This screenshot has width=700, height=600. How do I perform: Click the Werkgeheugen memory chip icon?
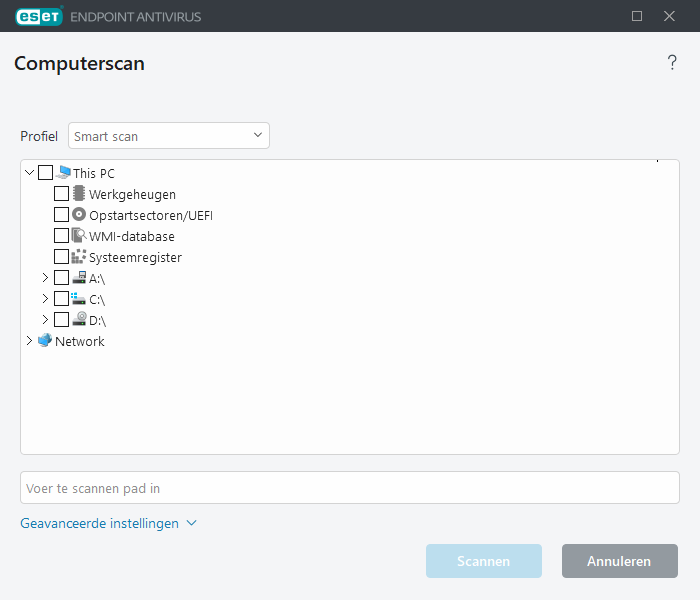[79, 194]
